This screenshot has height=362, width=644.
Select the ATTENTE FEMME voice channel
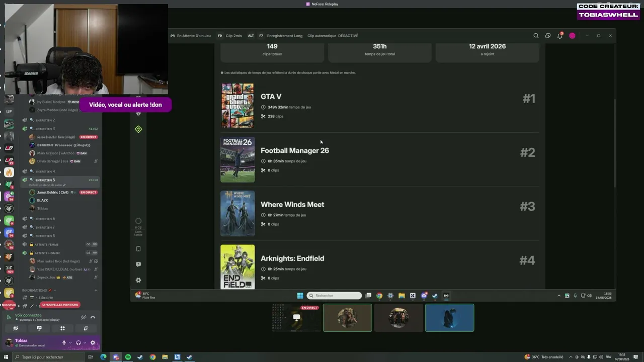(60, 244)
